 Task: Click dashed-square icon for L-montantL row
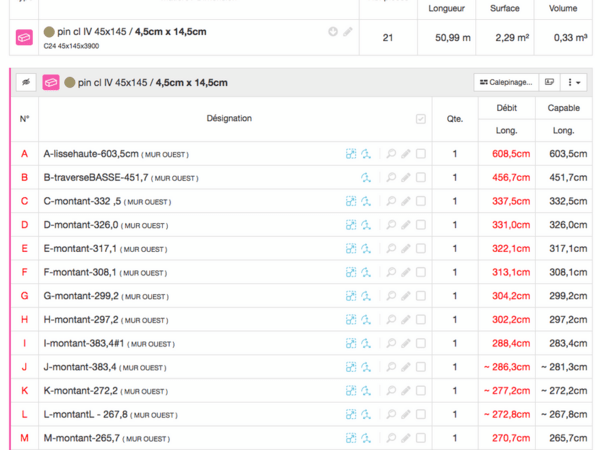click(x=351, y=414)
